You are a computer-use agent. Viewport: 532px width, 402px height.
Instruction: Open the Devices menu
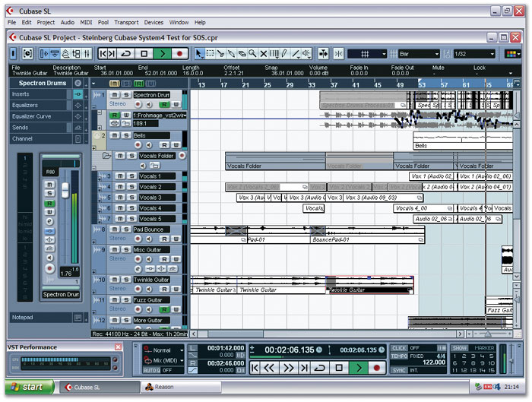click(x=154, y=23)
